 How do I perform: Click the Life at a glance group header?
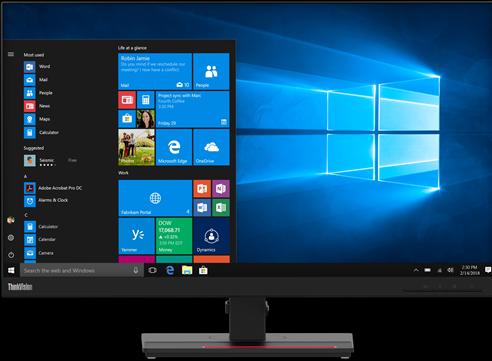click(x=132, y=48)
